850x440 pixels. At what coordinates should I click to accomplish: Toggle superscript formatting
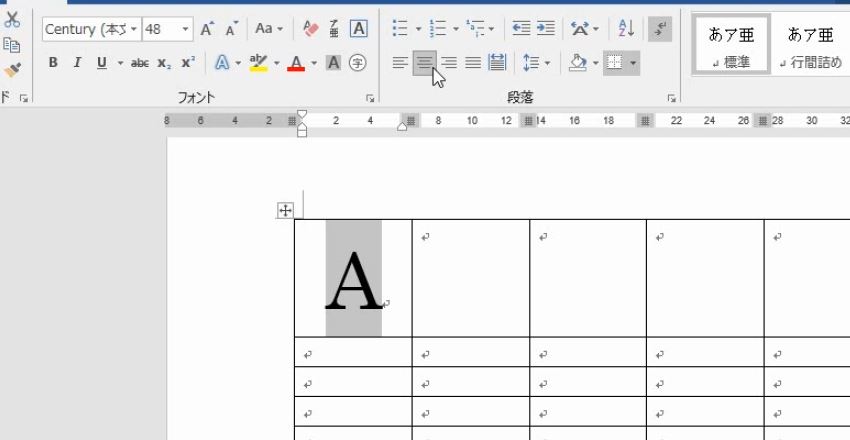188,63
